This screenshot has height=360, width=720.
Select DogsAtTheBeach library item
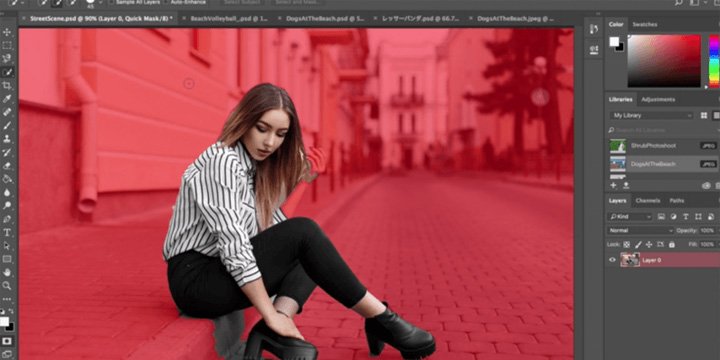(663, 163)
